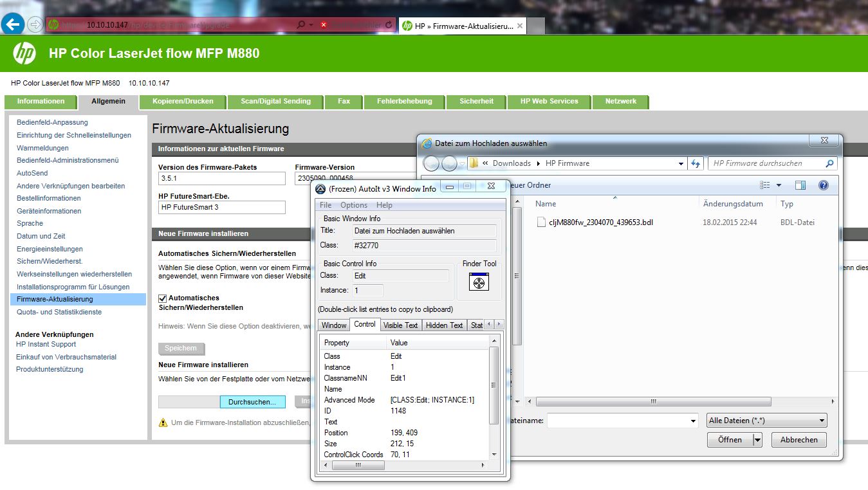Uncheck the Automatisches Sichern/Wiederherstellen checkbox
The height and width of the screenshot is (490, 868).
pos(163,298)
